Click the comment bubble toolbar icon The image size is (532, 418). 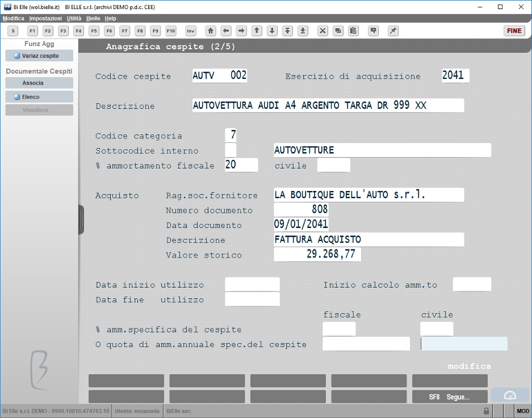click(x=373, y=31)
